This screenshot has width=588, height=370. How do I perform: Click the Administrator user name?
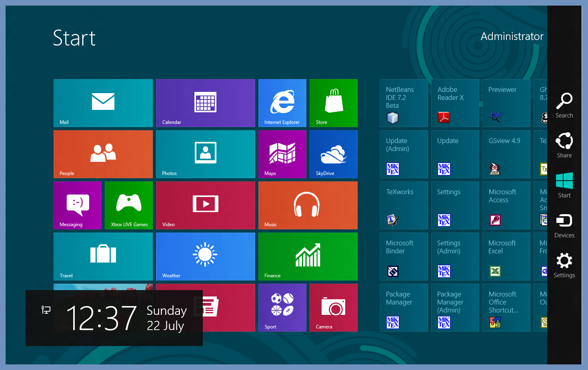coord(512,36)
